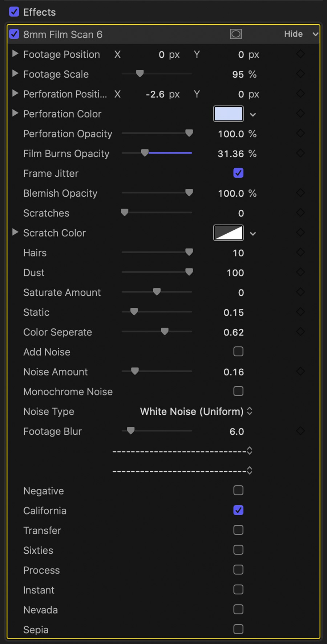Screen dimensions: 327x644
Task: Open the Noise Type pop-up menu
Action: click(x=195, y=411)
